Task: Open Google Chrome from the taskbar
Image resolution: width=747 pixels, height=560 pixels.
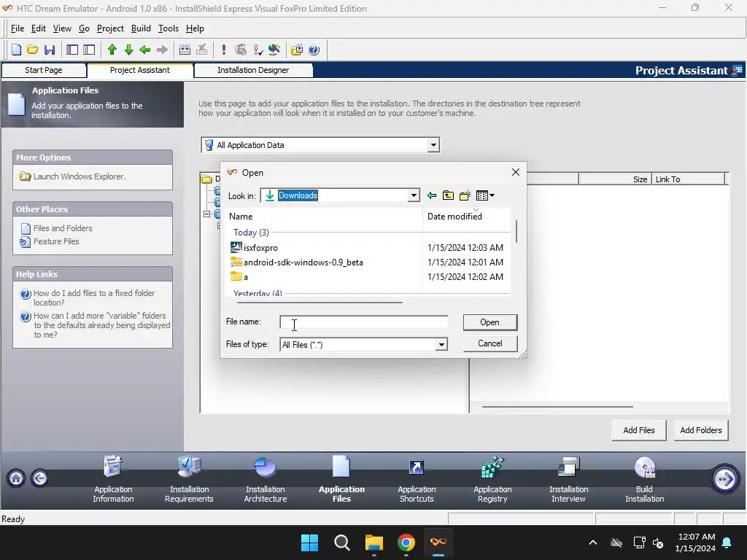Action: click(406, 542)
